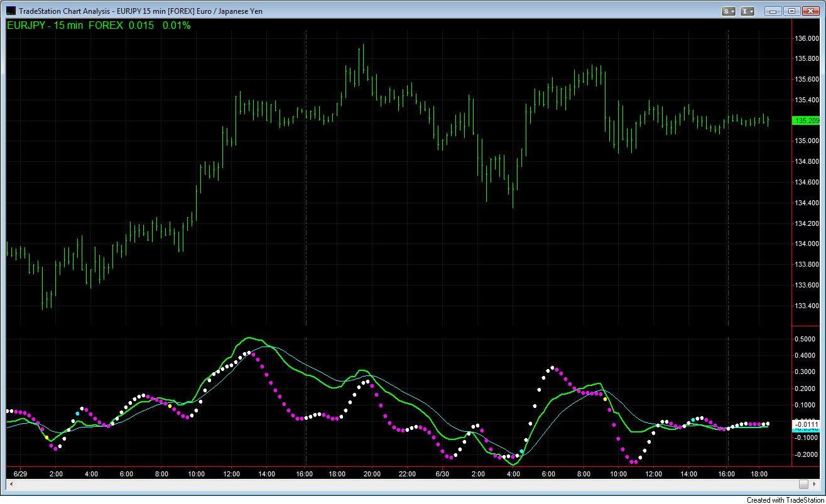Image resolution: width=826 pixels, height=504 pixels.
Task: Click the 6/29 date label
Action: tap(20, 474)
